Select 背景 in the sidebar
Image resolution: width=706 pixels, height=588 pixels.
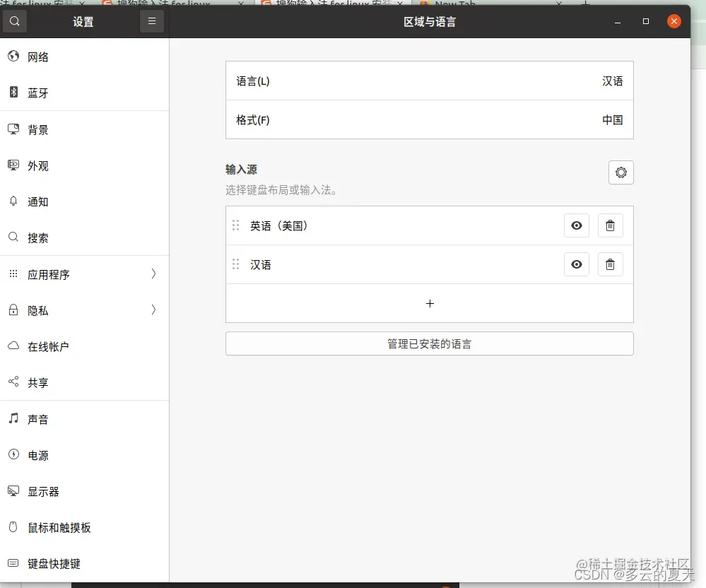(85, 129)
